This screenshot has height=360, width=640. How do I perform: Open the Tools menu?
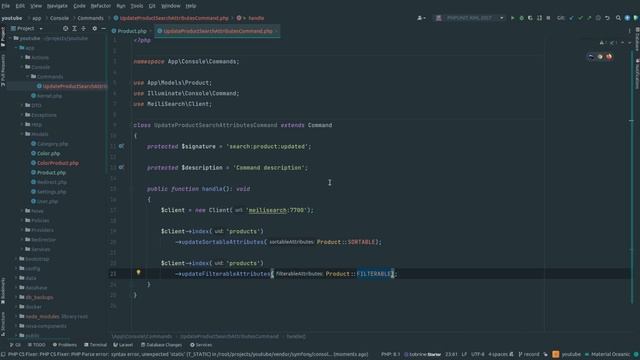coord(137,6)
